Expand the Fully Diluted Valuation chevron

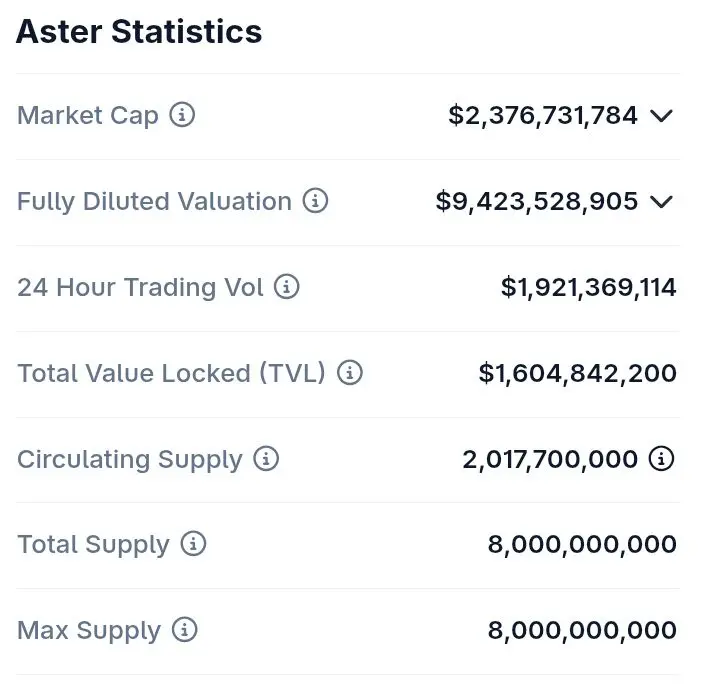(661, 202)
